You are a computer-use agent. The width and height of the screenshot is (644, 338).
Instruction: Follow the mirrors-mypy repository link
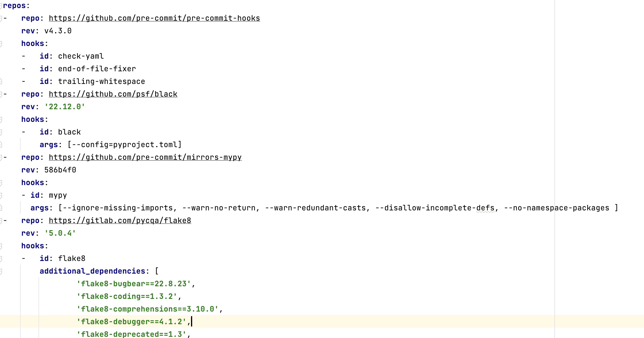(145, 158)
